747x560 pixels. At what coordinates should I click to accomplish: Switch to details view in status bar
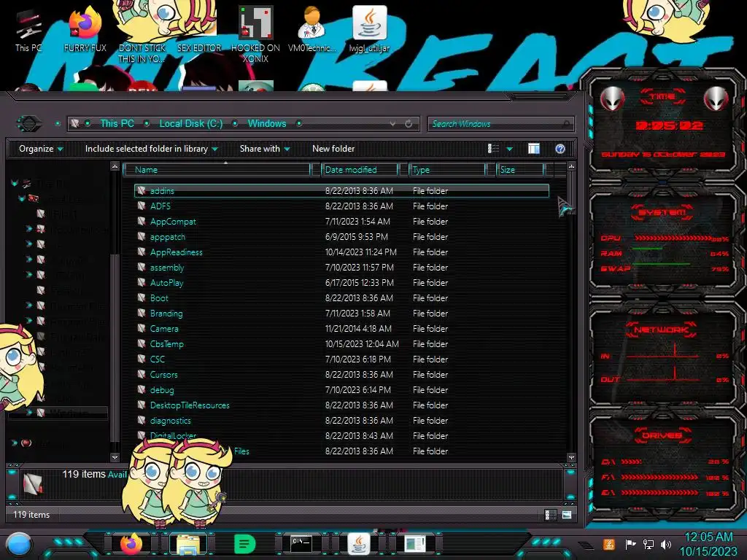tap(549, 515)
